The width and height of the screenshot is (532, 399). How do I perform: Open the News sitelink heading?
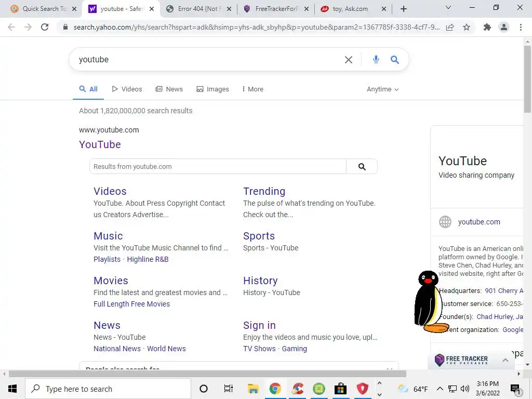point(107,325)
